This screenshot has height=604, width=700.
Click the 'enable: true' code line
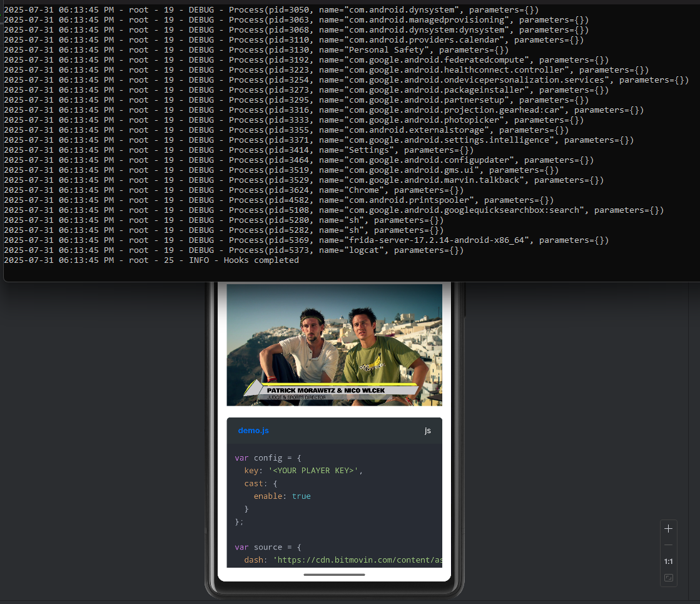click(x=282, y=496)
